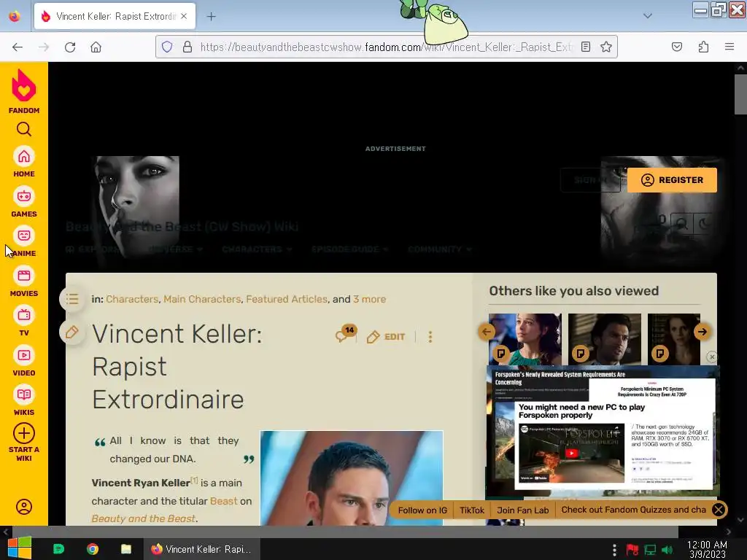The width and height of the screenshot is (747, 560).
Task: Open the taskbar clock
Action: tap(708, 550)
